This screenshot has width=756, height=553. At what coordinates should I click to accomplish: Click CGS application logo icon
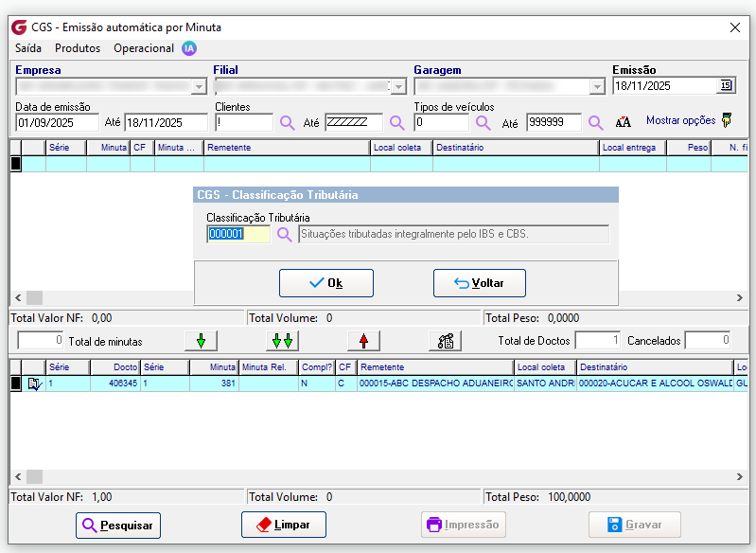tap(19, 27)
